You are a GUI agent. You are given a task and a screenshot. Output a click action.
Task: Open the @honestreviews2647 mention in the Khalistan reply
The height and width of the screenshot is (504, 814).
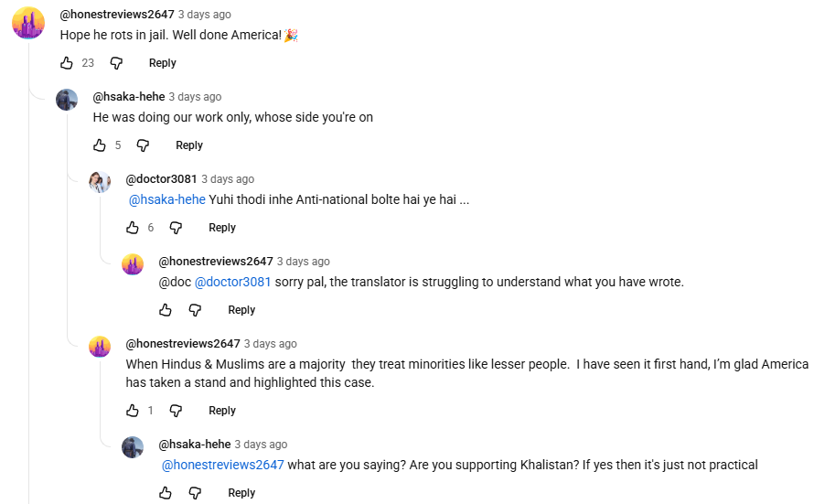point(223,465)
